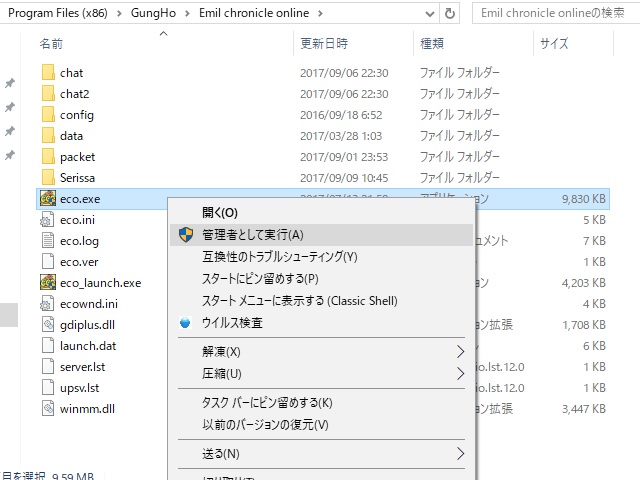This screenshot has height=480, width=640.
Task: Click the data folder icon
Action: coord(48,136)
